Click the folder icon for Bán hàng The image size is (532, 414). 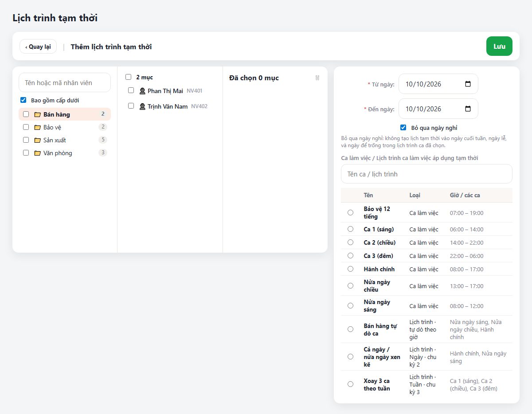tap(38, 114)
